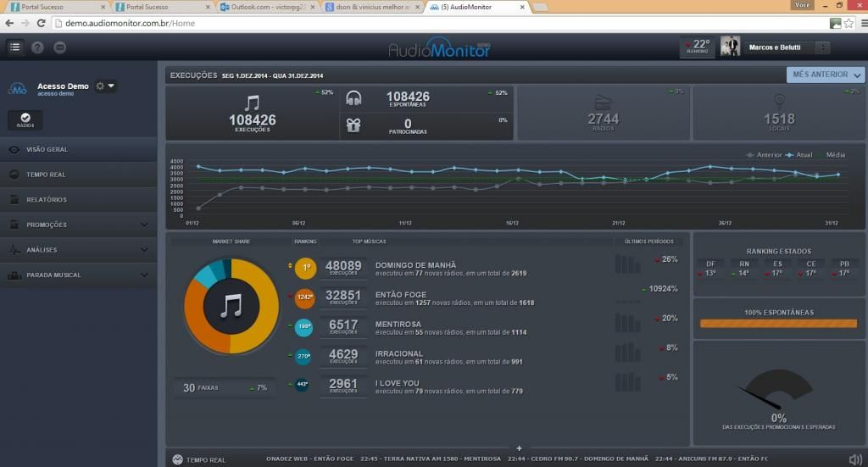Open the Relatórios sidebar item

78,200
